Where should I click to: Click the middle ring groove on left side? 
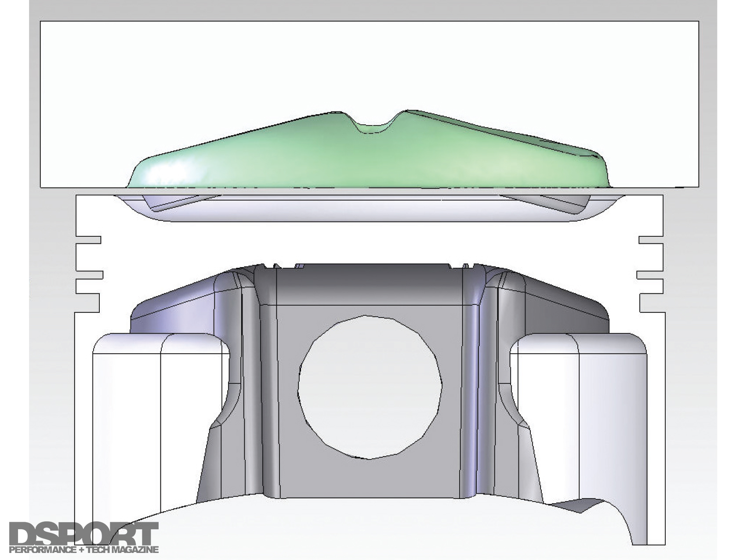point(90,275)
